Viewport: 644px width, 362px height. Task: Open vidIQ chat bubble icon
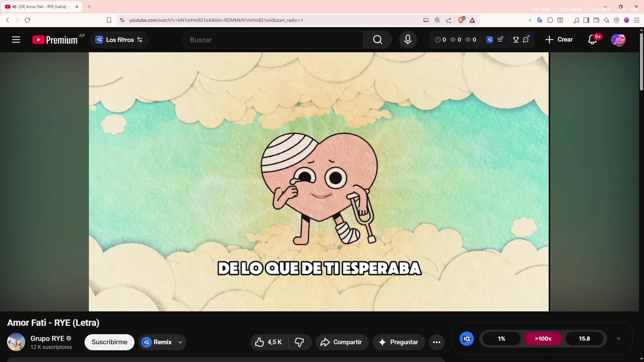click(x=526, y=39)
